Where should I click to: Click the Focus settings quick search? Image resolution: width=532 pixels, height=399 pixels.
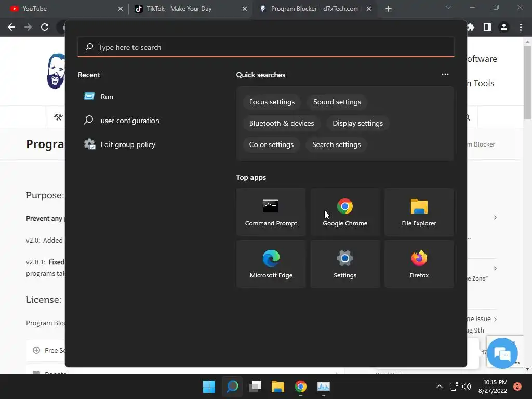pos(272,102)
